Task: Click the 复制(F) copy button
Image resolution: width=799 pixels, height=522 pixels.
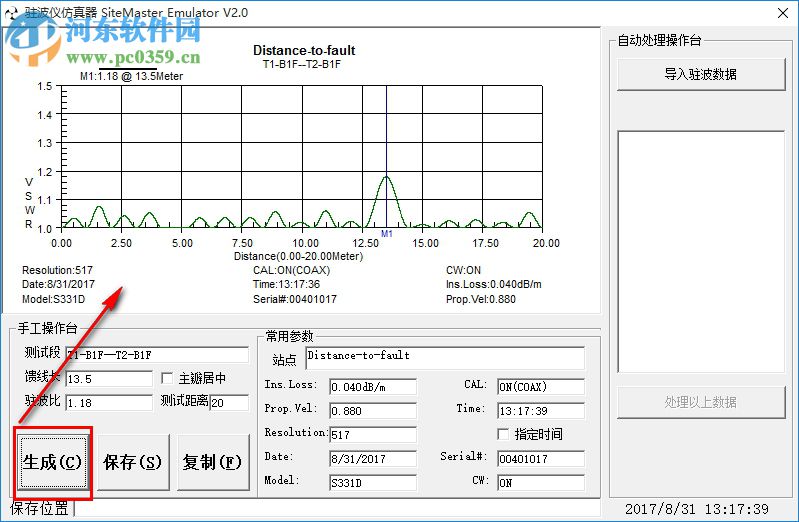Action: 213,462
